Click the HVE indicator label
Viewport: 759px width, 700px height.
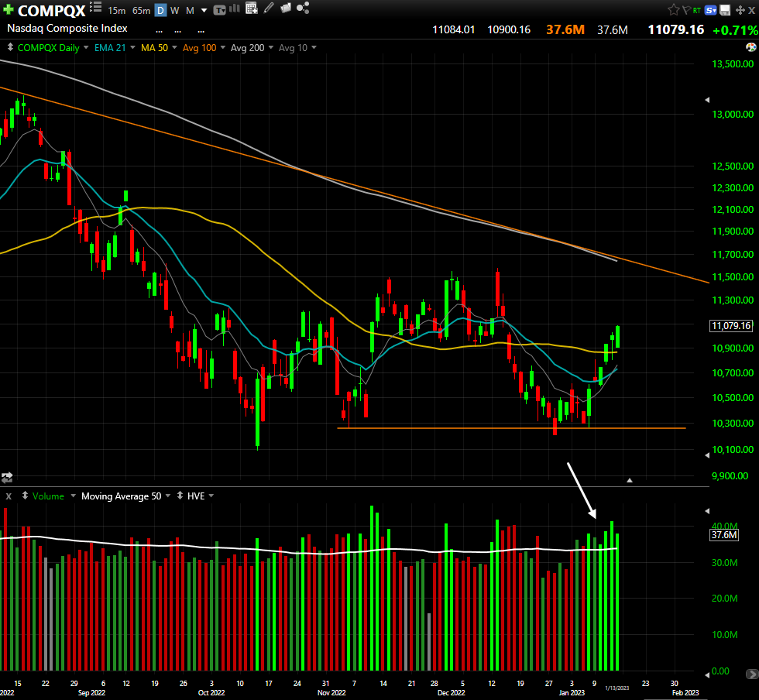[196, 496]
